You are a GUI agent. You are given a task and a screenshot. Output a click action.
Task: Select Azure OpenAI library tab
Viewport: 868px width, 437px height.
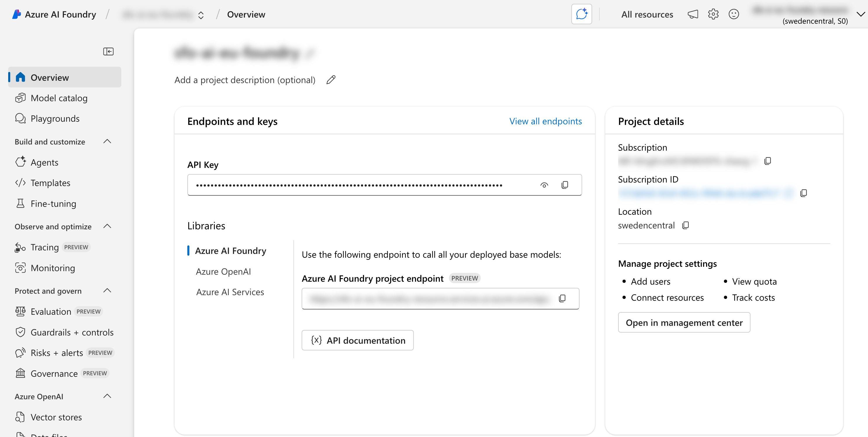coord(223,271)
